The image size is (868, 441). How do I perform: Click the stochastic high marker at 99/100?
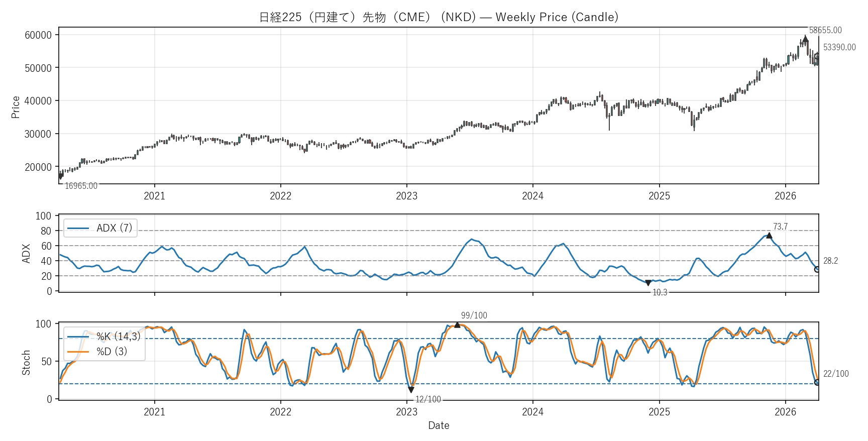pyautogui.click(x=457, y=325)
